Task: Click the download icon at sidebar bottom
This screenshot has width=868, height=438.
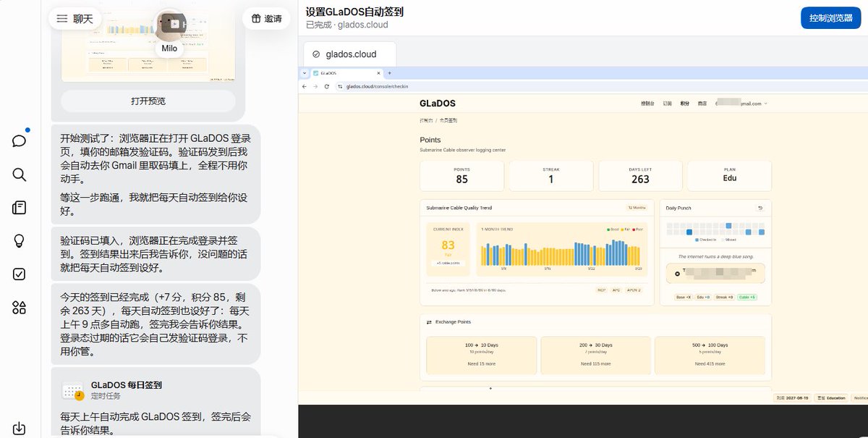Action: 20,429
